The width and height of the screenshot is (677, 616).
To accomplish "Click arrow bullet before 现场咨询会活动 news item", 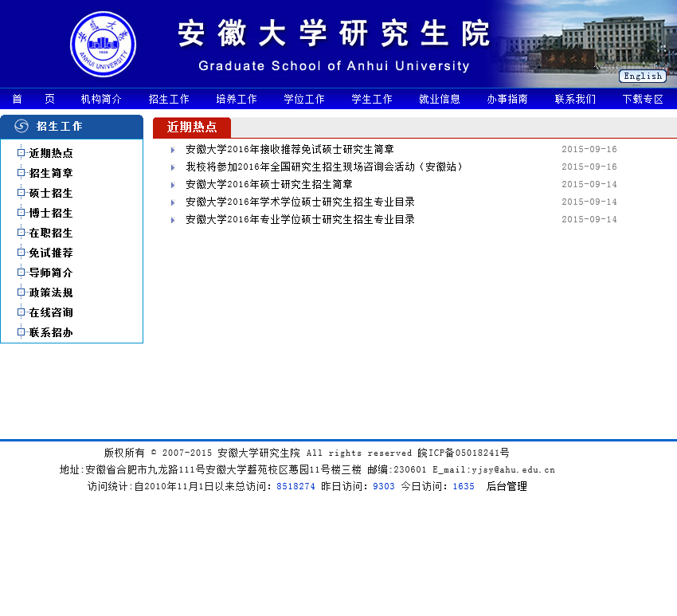I will point(173,167).
